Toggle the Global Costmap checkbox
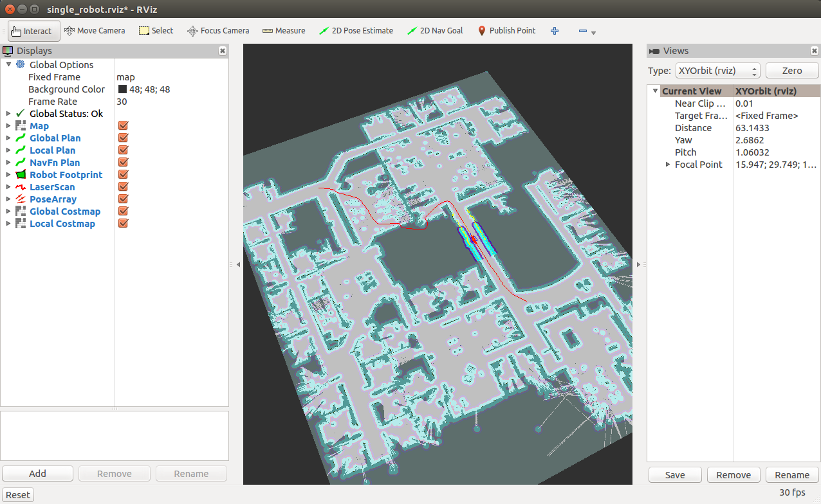Screen dimensions: 821x504 point(124,212)
